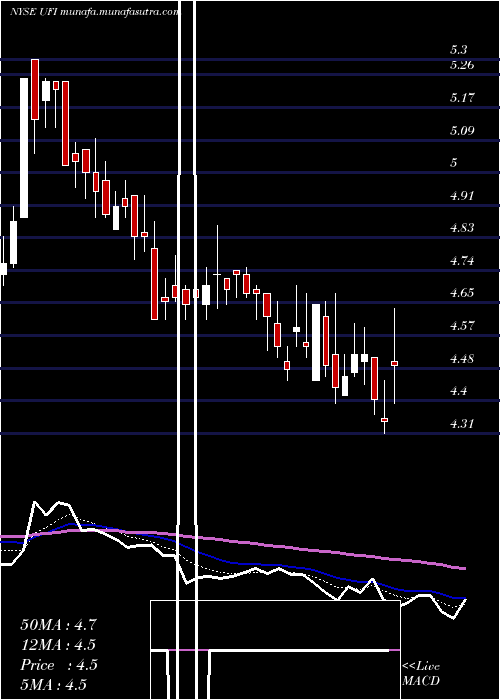Click the 5MA : 4.5 readout

[x=53, y=685]
